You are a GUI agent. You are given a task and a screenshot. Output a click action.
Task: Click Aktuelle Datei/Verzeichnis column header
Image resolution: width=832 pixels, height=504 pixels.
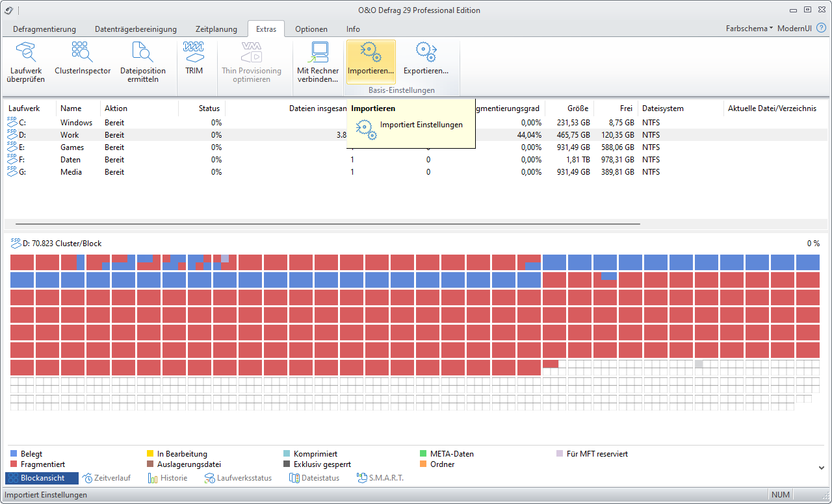(x=775, y=108)
